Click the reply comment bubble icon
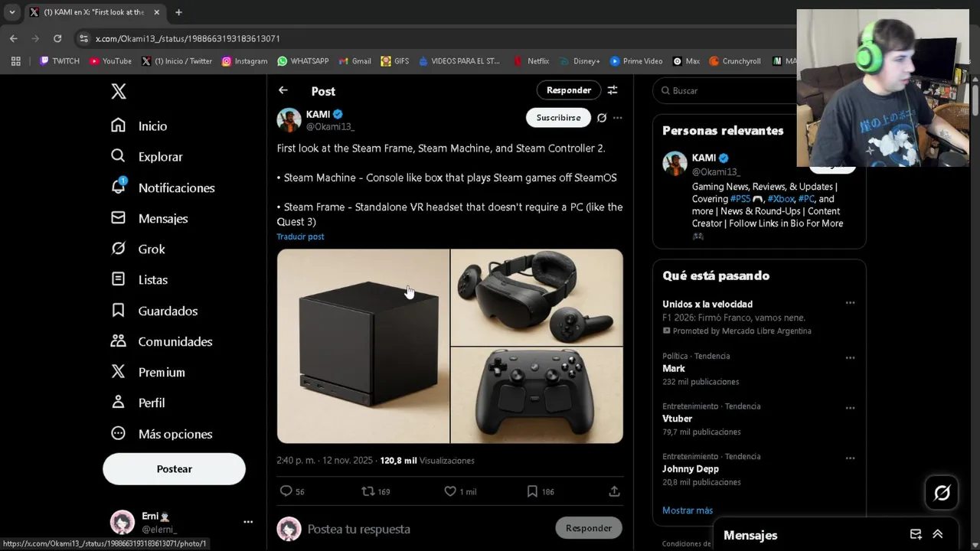The width and height of the screenshot is (980, 551). [x=286, y=491]
